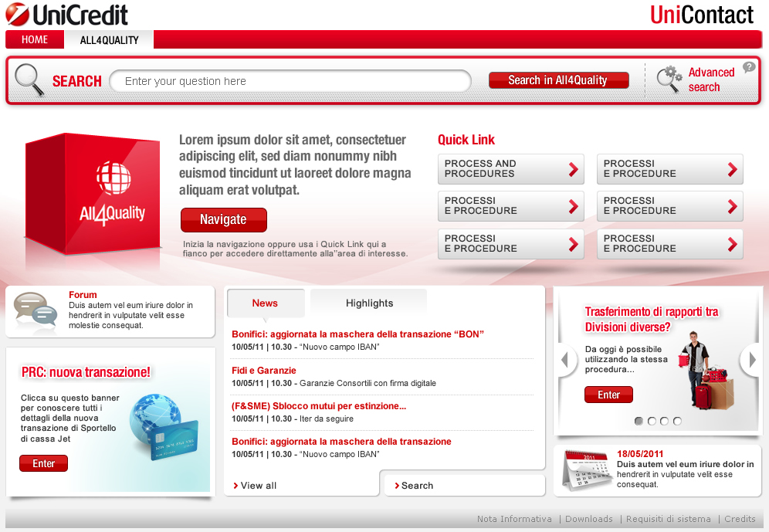Open Requisiti di sistema footer link
769x532 pixels.
click(668, 519)
